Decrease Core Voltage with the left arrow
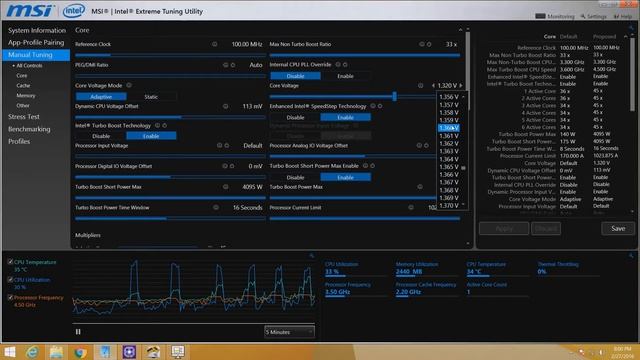This screenshot has height=360, width=640. (433, 86)
